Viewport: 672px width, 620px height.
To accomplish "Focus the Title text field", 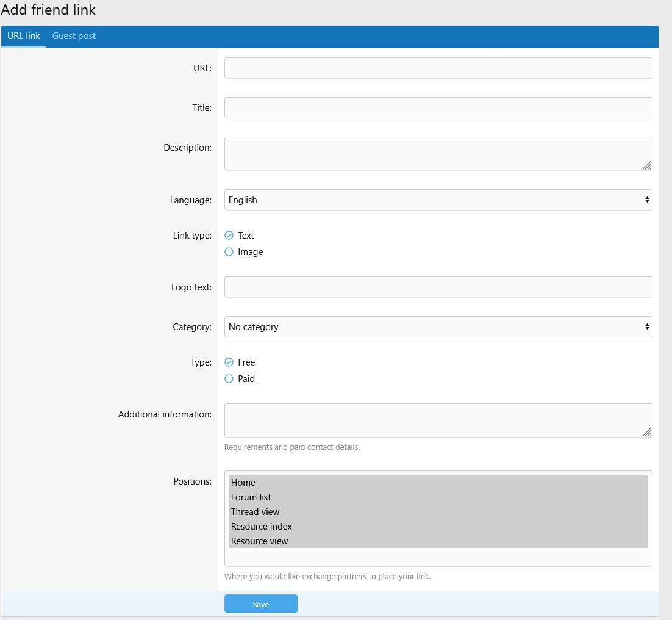I will 438,107.
